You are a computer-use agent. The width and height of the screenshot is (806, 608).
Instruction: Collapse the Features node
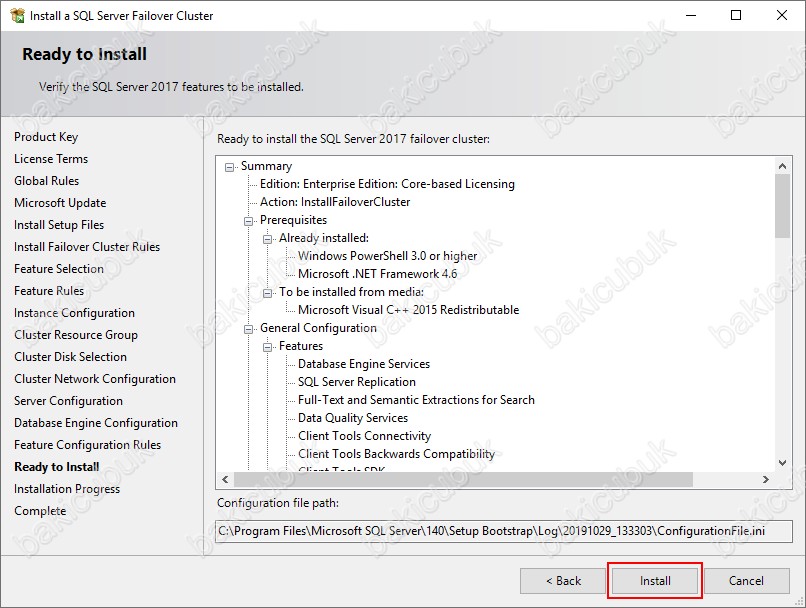267,347
